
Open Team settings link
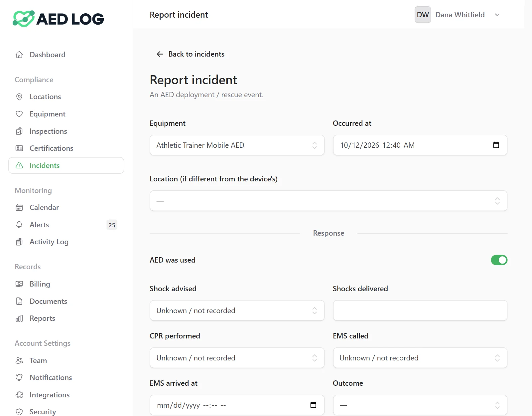66,360
